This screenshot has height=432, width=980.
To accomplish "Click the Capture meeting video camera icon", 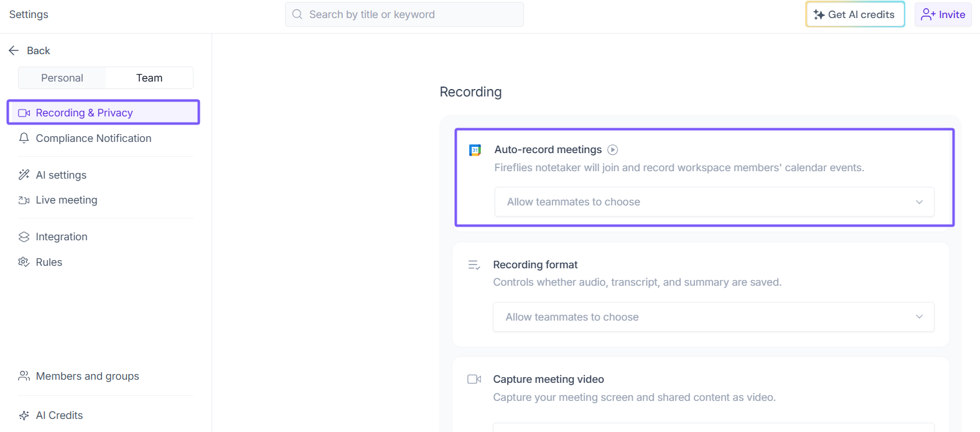I will point(474,379).
